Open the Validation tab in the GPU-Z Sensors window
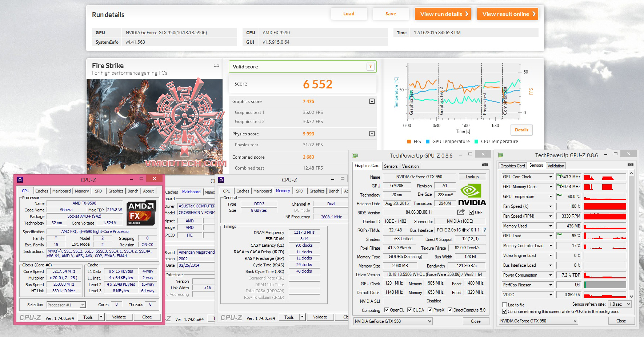 tap(556, 166)
